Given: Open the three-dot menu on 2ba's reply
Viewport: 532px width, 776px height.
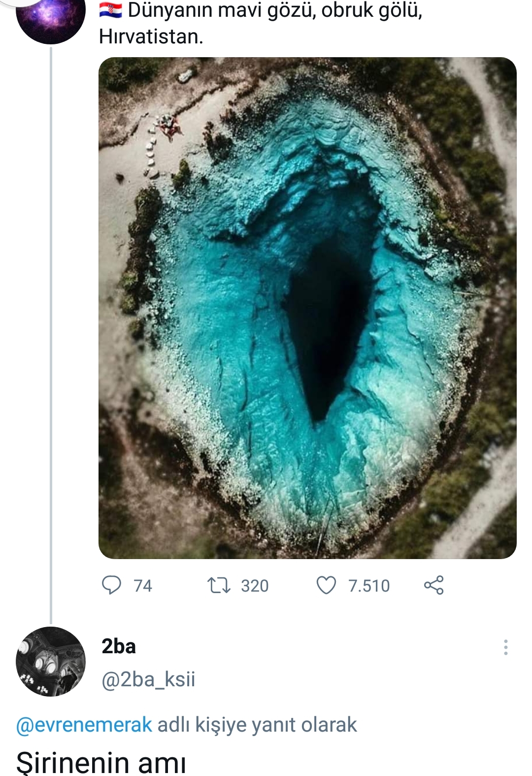Looking at the screenshot, I should point(505,647).
